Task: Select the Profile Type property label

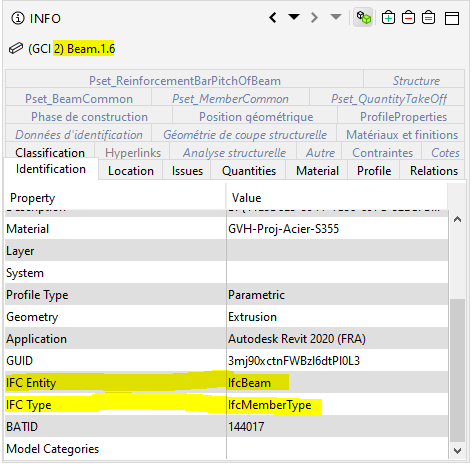Action: pos(37,295)
